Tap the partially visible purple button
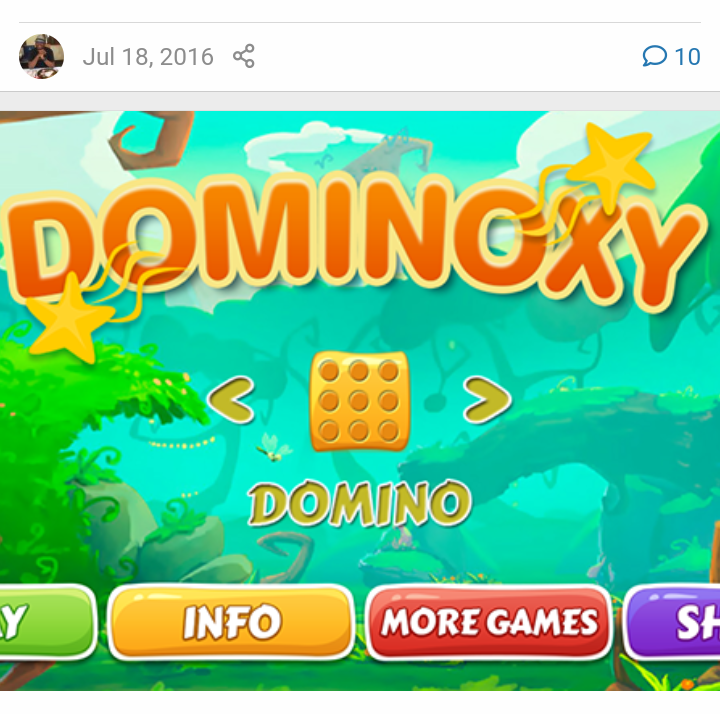This screenshot has width=720, height=714. coord(672,622)
